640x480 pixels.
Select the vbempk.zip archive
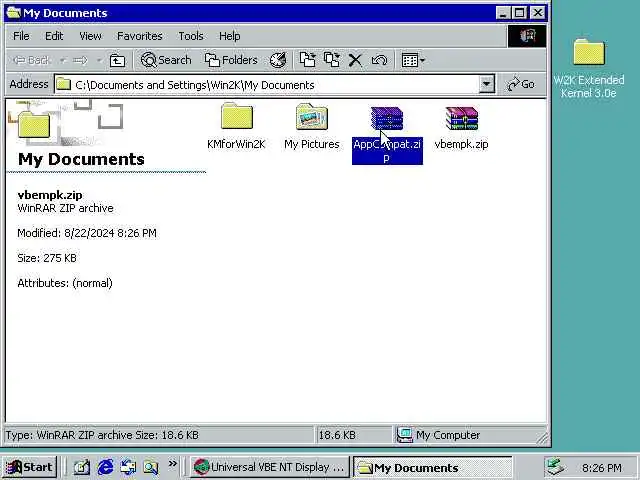[461, 127]
